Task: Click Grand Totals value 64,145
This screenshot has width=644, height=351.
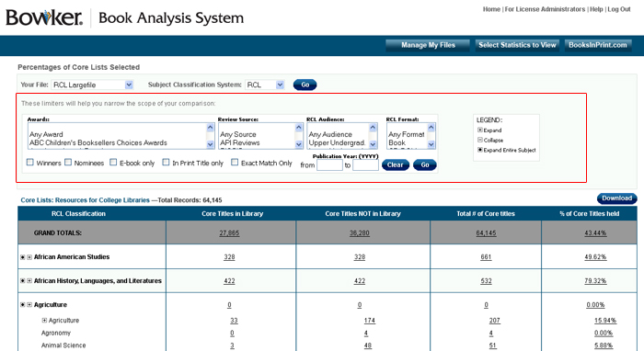Action: pyautogui.click(x=486, y=232)
